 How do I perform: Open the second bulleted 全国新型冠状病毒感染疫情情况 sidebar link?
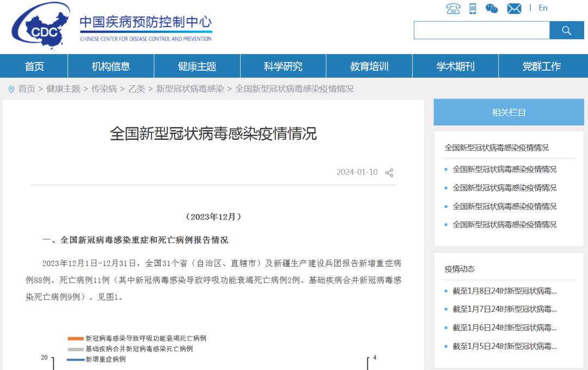[504, 188]
